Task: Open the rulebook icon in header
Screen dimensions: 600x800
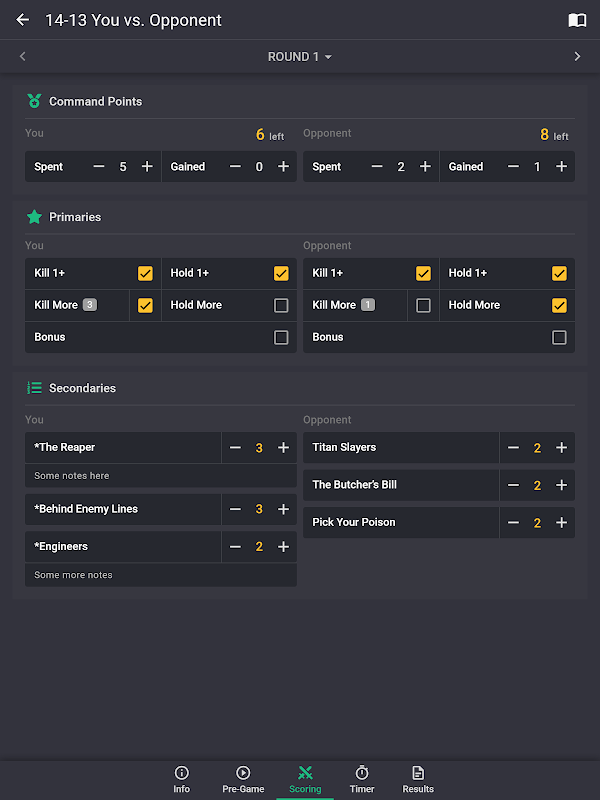Action: pyautogui.click(x=577, y=20)
